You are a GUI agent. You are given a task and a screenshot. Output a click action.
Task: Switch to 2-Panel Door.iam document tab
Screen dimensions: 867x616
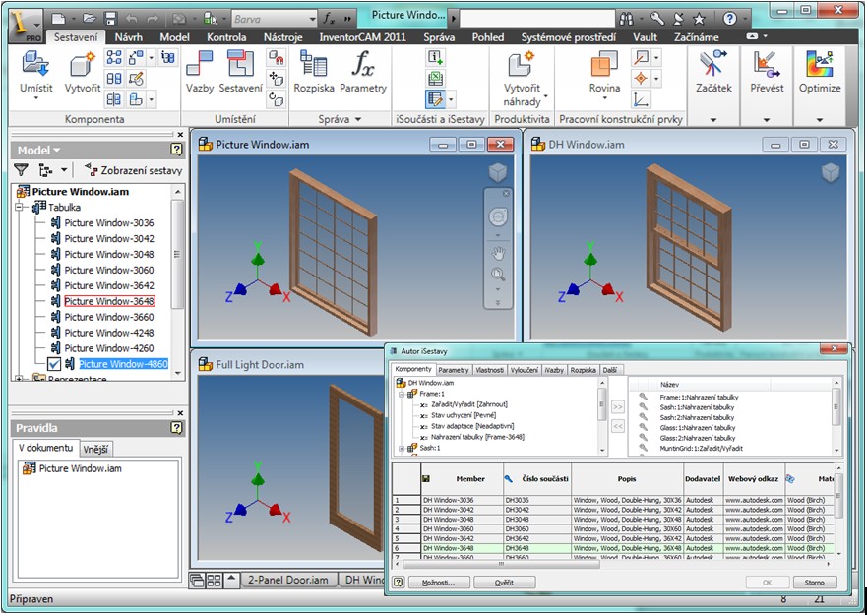pyautogui.click(x=287, y=580)
